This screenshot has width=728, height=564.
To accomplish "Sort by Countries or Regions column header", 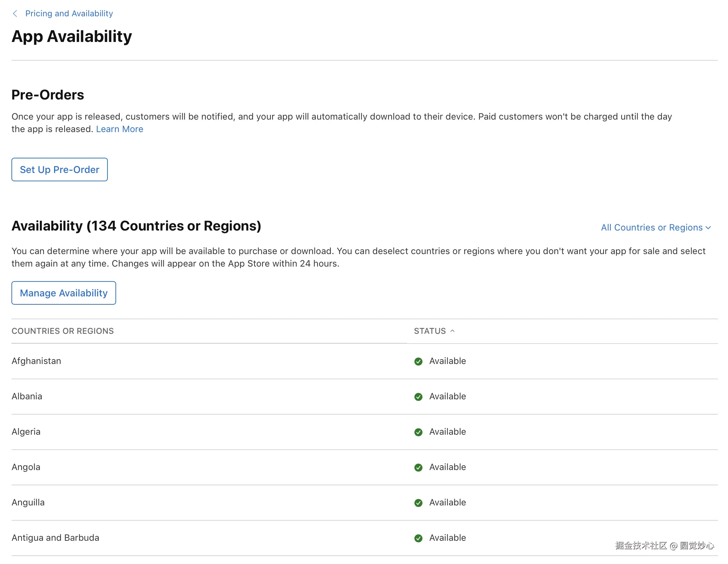I will (63, 331).
